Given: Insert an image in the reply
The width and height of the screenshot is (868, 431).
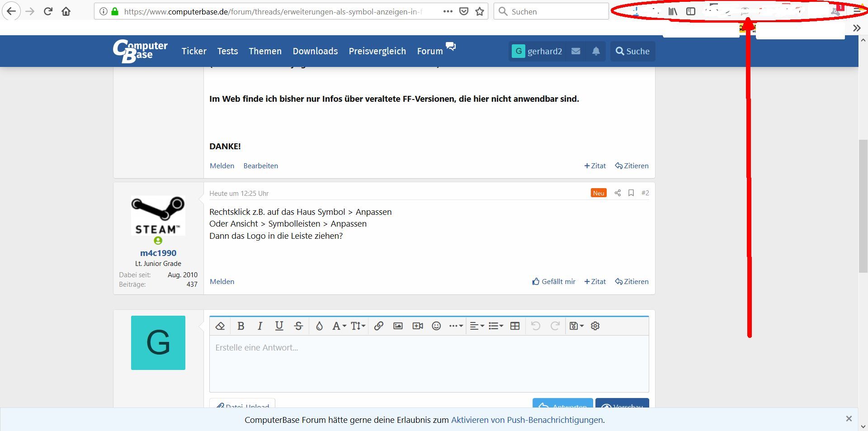Looking at the screenshot, I should pos(398,326).
